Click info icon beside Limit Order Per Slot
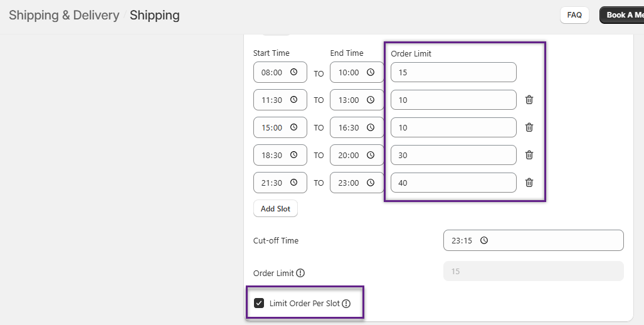This screenshot has width=644, height=325. pos(346,304)
